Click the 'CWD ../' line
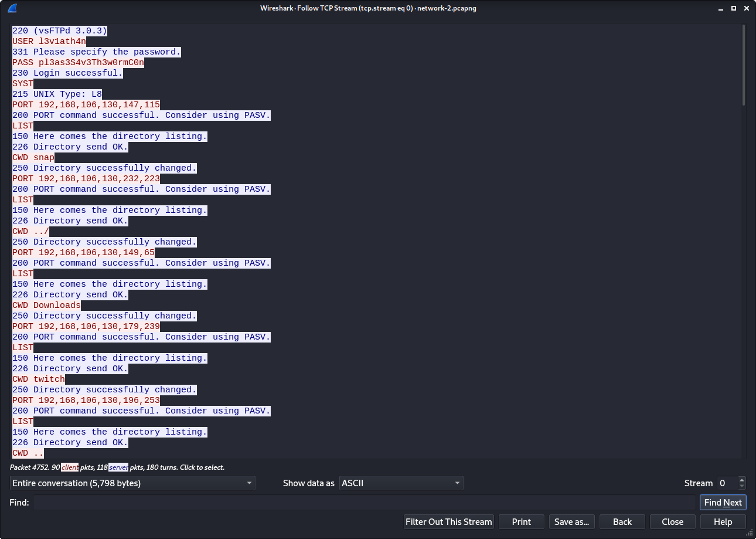 click(x=30, y=232)
